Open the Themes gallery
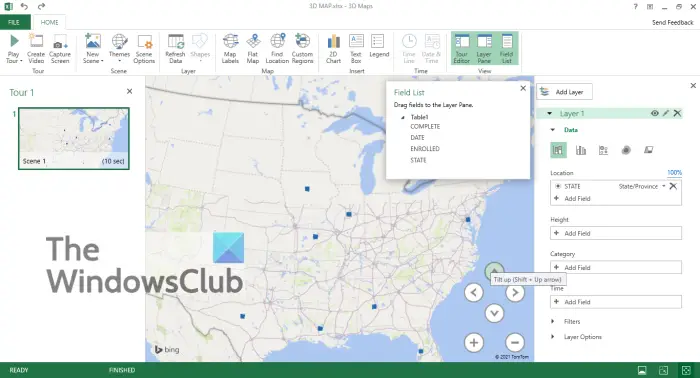700x378 pixels. 119,49
